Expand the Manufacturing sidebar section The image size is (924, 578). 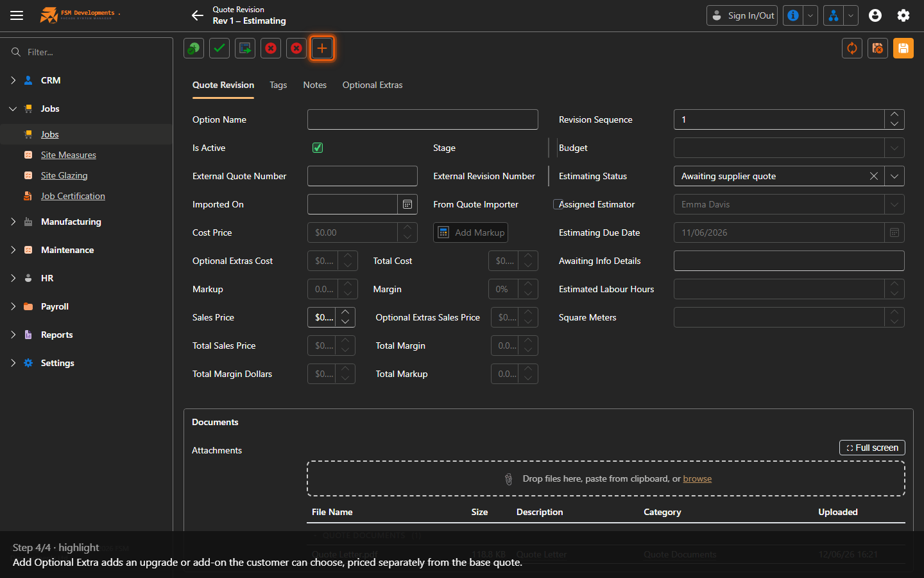coord(13,222)
